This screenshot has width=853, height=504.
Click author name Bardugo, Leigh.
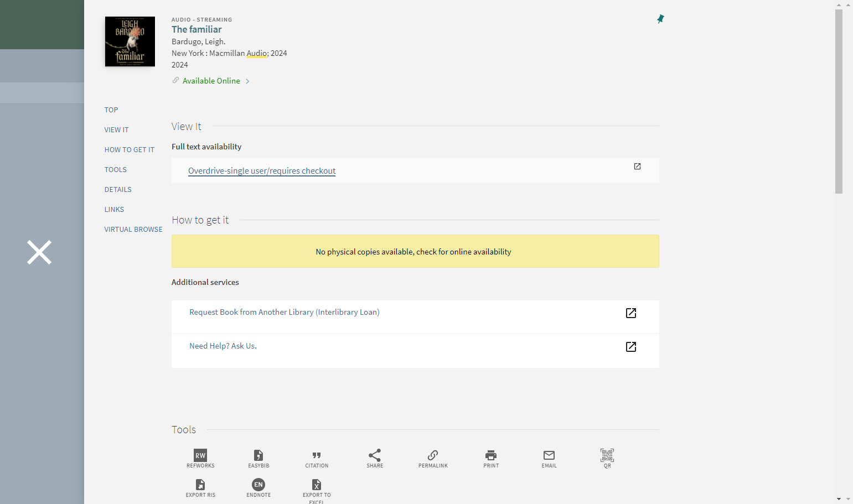point(199,41)
